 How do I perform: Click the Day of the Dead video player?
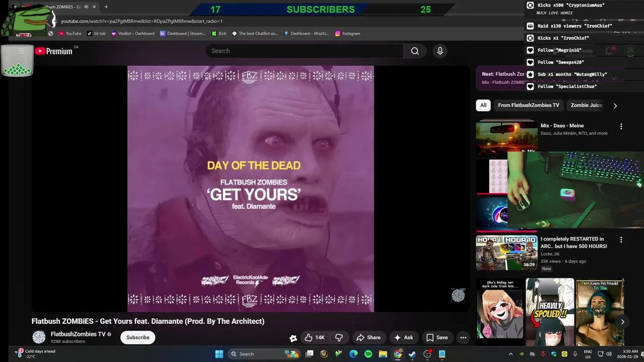[x=251, y=189]
